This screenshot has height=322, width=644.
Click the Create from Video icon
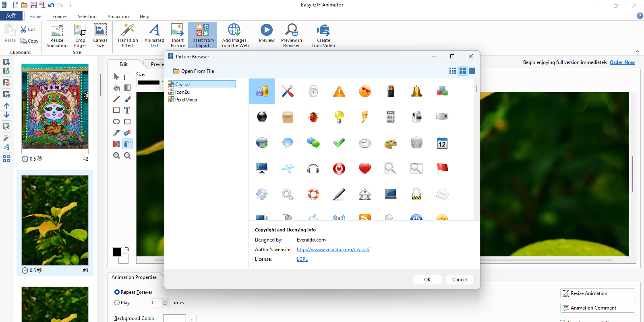click(323, 35)
